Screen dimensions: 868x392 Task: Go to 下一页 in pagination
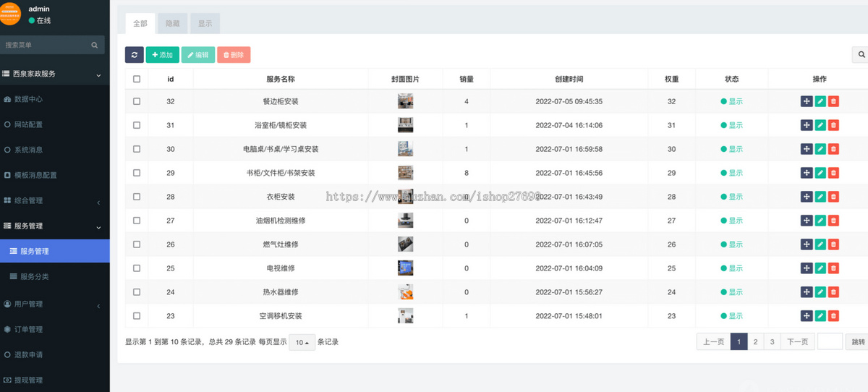pyautogui.click(x=798, y=342)
